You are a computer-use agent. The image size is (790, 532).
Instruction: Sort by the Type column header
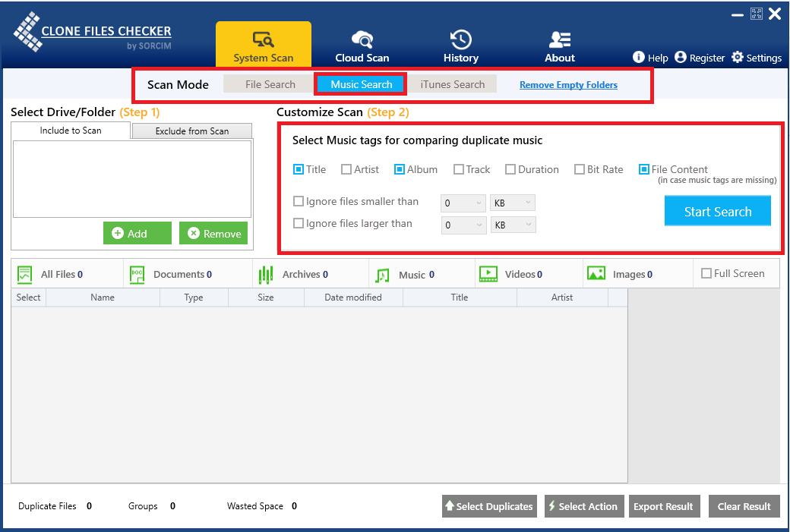coord(194,297)
